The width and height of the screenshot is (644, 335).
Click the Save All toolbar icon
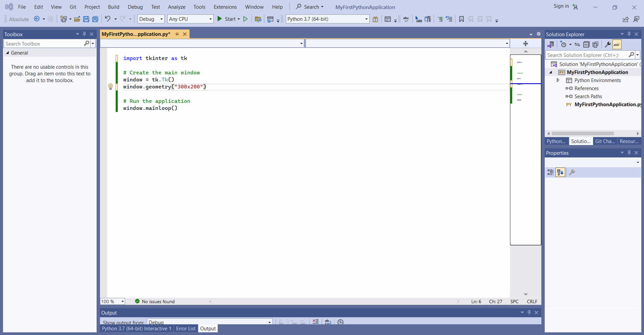(95, 19)
